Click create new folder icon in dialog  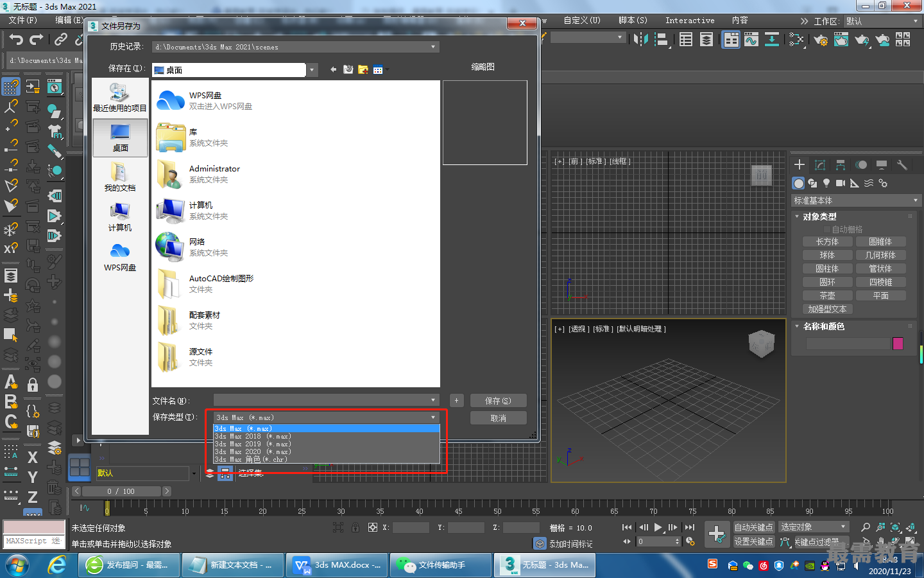[x=363, y=69]
